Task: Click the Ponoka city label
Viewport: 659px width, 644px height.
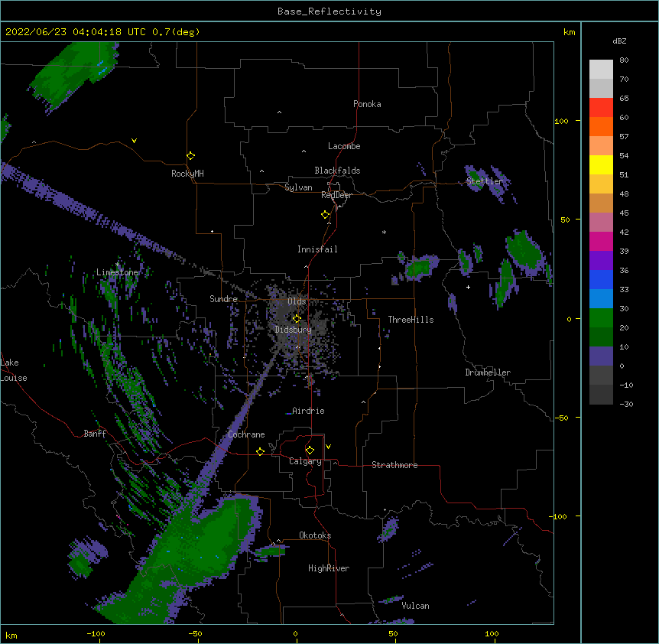Action: click(x=367, y=104)
